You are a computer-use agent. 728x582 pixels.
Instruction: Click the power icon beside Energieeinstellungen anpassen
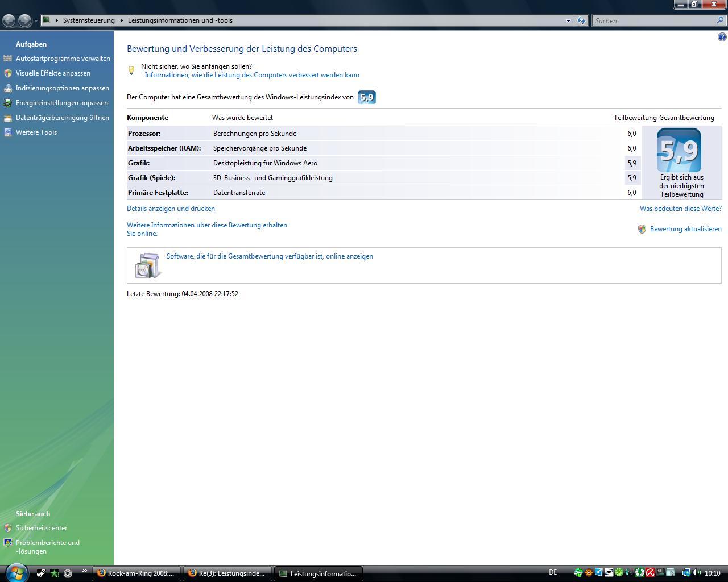click(7, 103)
